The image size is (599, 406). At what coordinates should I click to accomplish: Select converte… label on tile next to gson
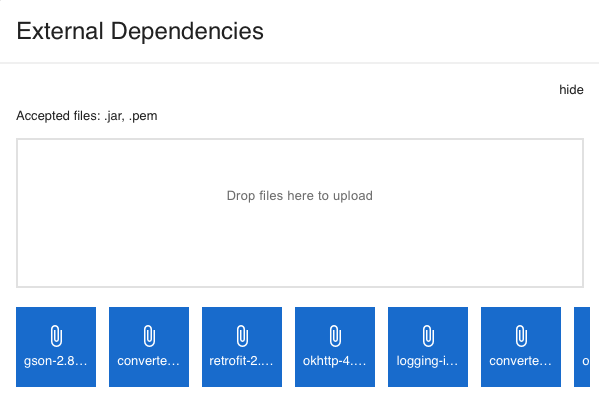(x=149, y=361)
